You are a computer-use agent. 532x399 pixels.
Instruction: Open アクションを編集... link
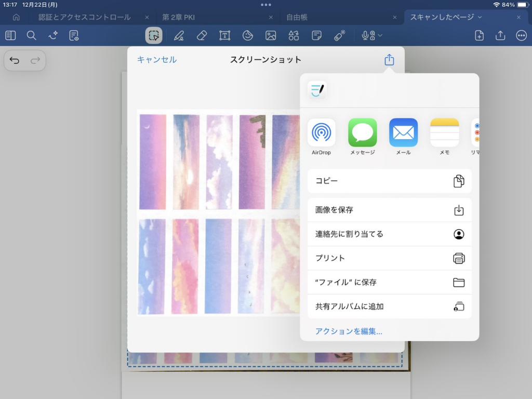pos(349,331)
